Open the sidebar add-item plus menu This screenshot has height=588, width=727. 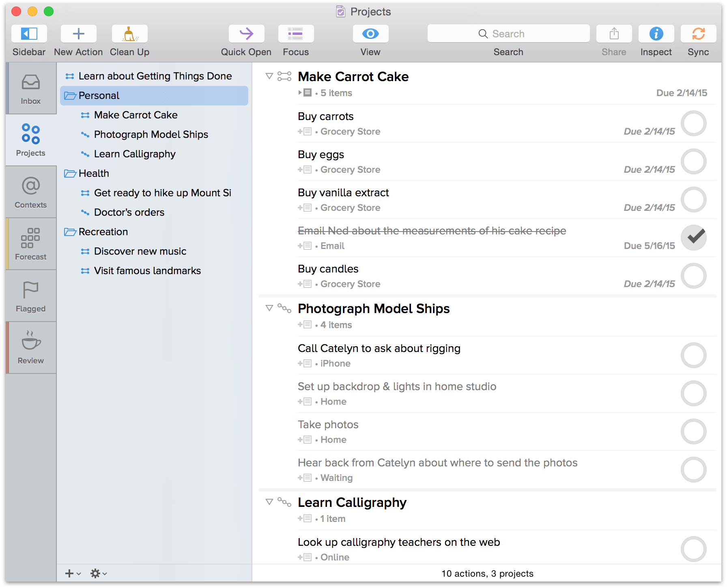(73, 573)
